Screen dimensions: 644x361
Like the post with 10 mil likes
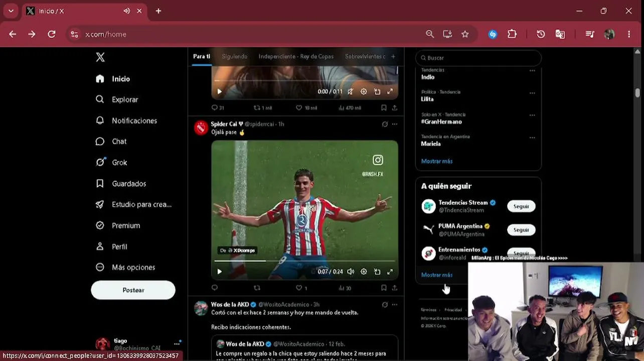coord(306,108)
